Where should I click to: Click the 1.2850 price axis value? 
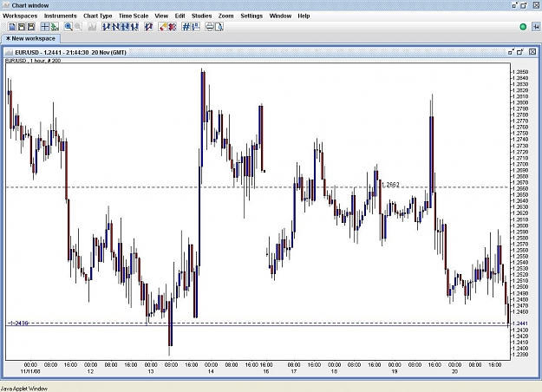520,72
